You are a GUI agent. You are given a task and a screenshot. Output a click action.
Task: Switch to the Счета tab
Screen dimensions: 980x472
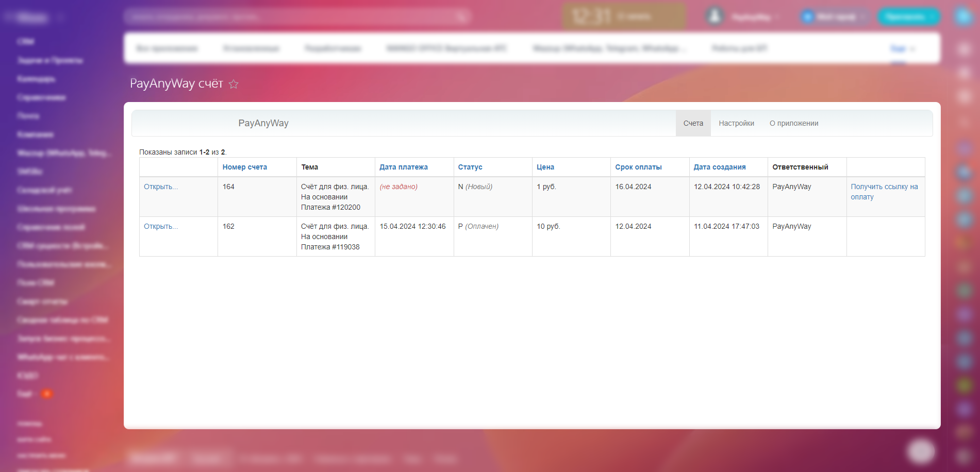click(x=693, y=123)
